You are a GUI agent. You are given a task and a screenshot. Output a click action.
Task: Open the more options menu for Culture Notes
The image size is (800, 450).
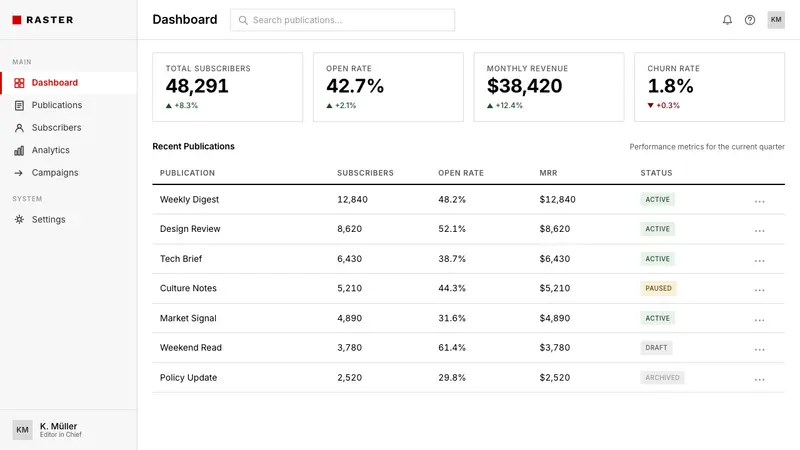pos(759,290)
